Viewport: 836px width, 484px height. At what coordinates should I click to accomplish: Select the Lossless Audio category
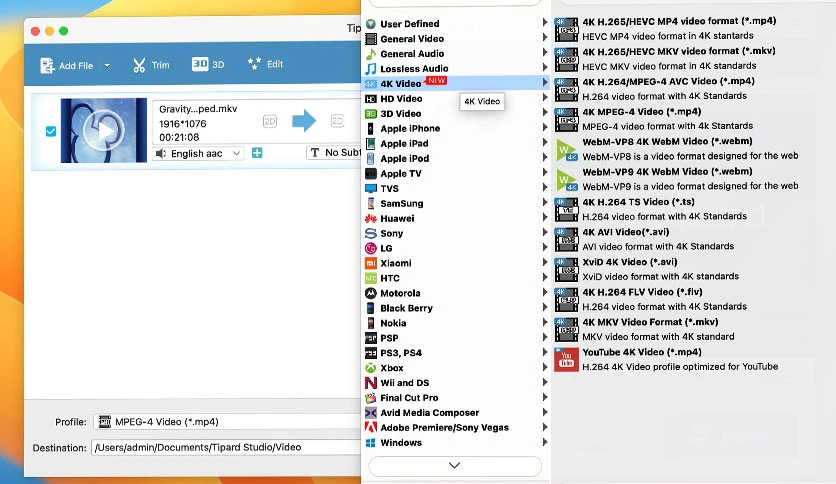(456, 68)
